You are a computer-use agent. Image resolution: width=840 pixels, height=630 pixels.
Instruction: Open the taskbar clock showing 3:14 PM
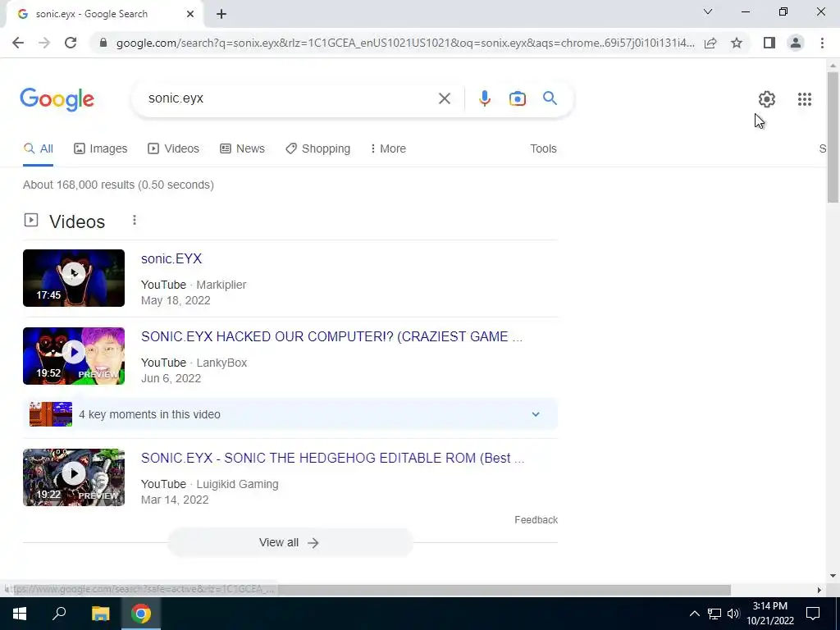pos(769,614)
